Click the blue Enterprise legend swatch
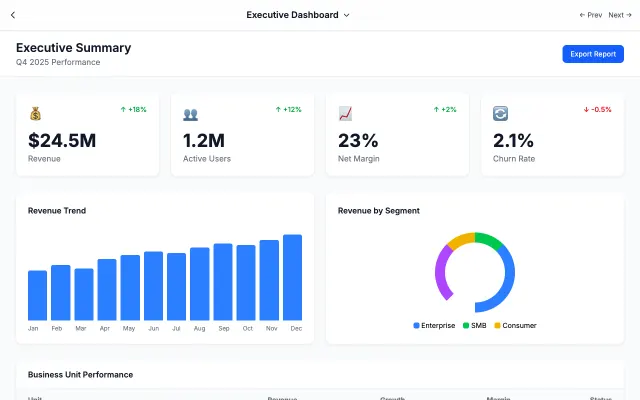Image resolution: width=640 pixels, height=400 pixels. [x=416, y=325]
